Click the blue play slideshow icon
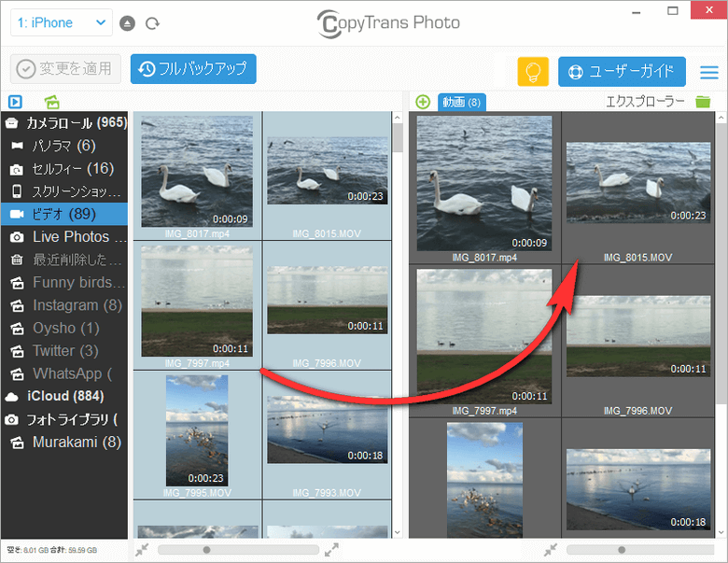 pyautogui.click(x=15, y=101)
